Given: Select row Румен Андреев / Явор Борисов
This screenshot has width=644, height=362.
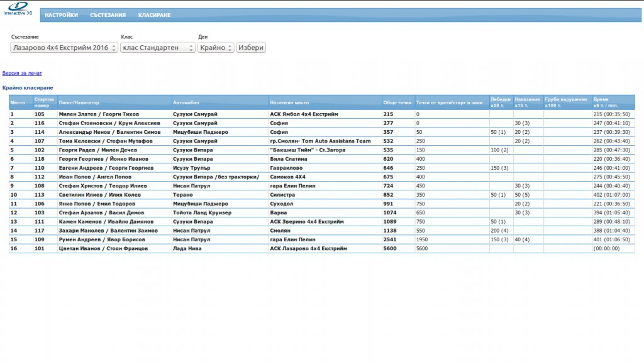Looking at the screenshot, I should pos(322,239).
